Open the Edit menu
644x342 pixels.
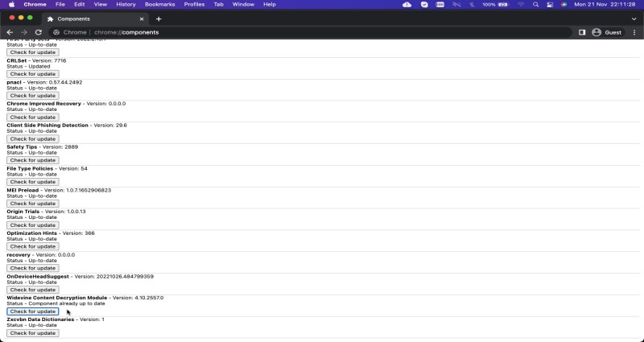79,5
